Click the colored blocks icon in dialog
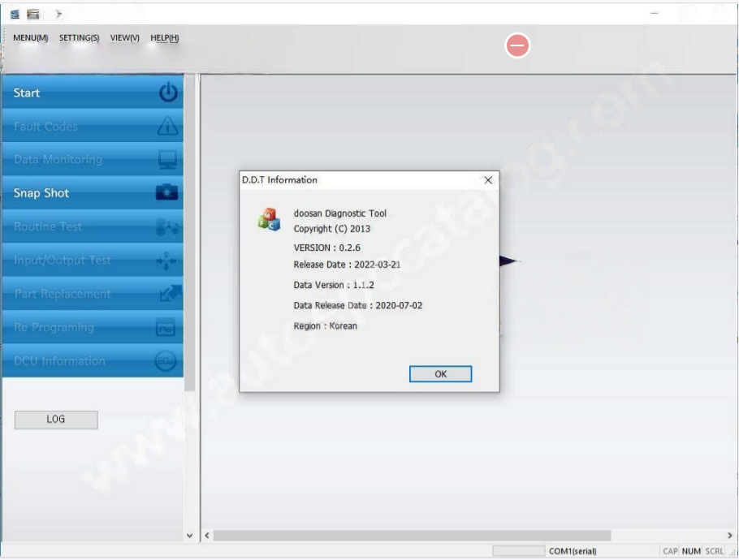 click(x=268, y=219)
